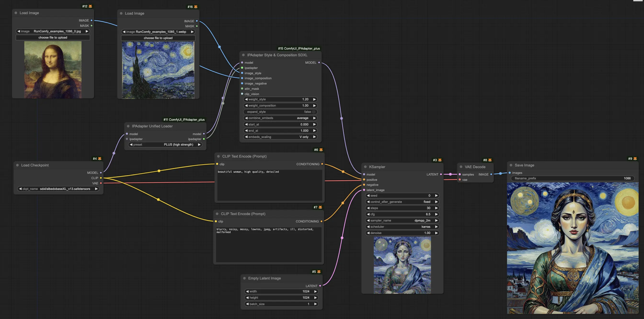Increase steps value with right arrow

point(437,208)
